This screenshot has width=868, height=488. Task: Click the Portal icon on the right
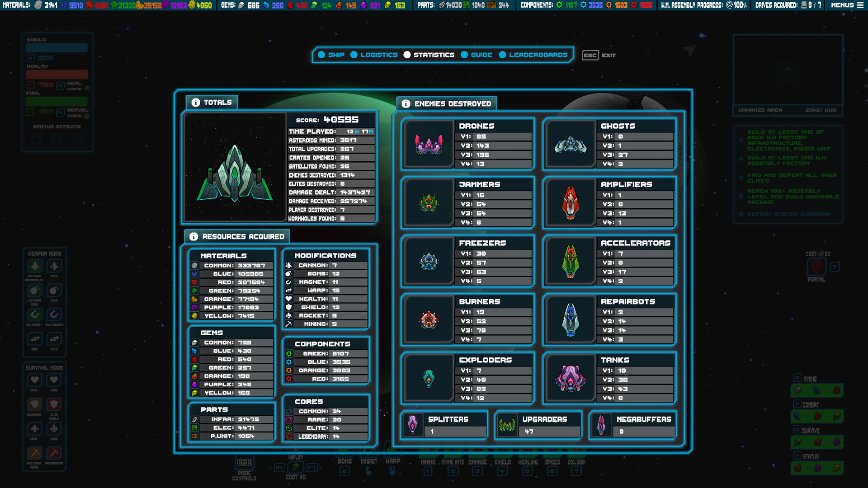tap(817, 267)
